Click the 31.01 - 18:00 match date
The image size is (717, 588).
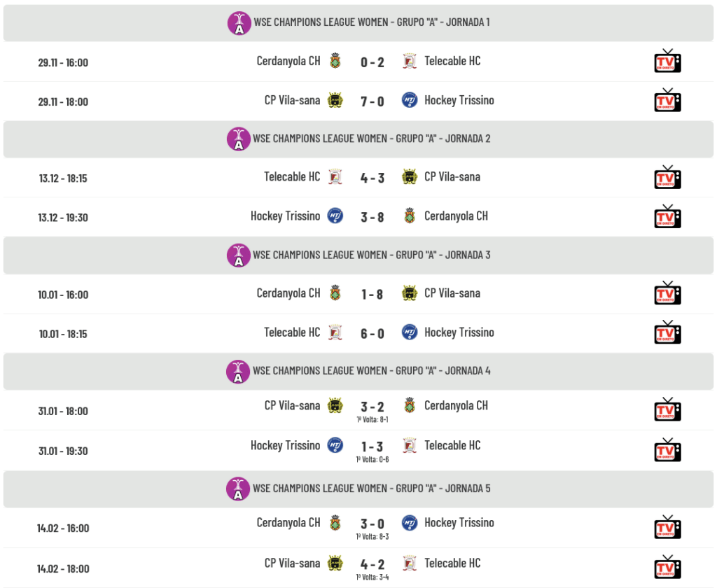coord(63,411)
